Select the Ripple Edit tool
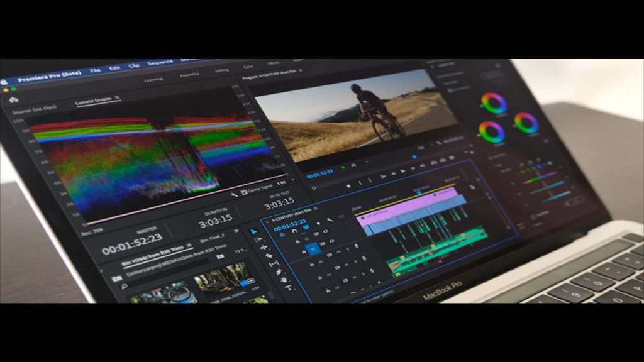 (264, 247)
